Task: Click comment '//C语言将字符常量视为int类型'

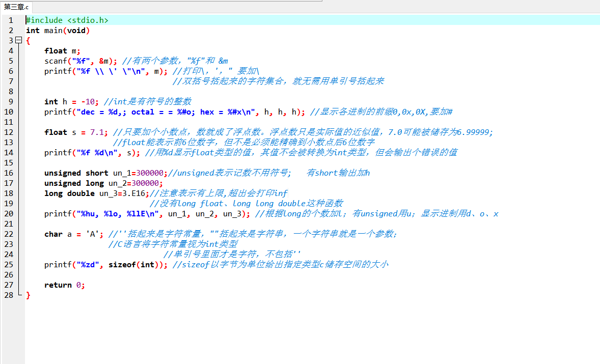Action: (x=173, y=244)
